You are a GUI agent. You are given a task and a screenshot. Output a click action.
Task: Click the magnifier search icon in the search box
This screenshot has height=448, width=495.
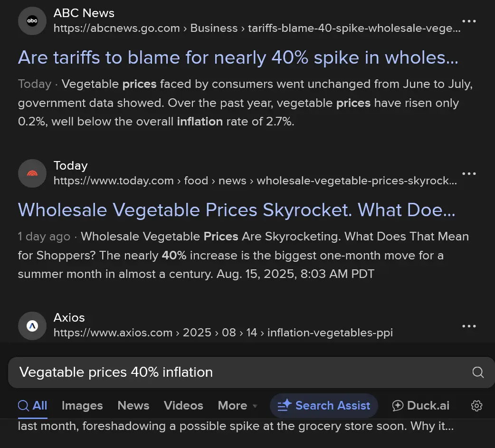478,372
